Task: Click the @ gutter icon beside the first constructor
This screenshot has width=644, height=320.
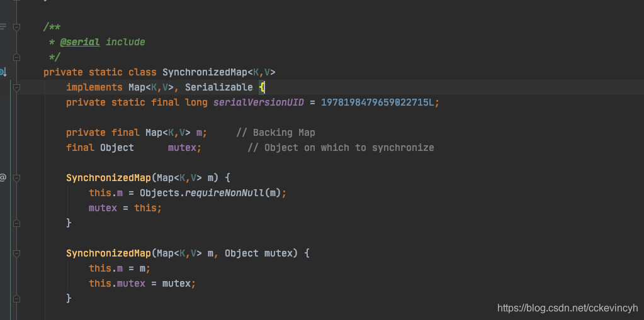Action: [3, 178]
